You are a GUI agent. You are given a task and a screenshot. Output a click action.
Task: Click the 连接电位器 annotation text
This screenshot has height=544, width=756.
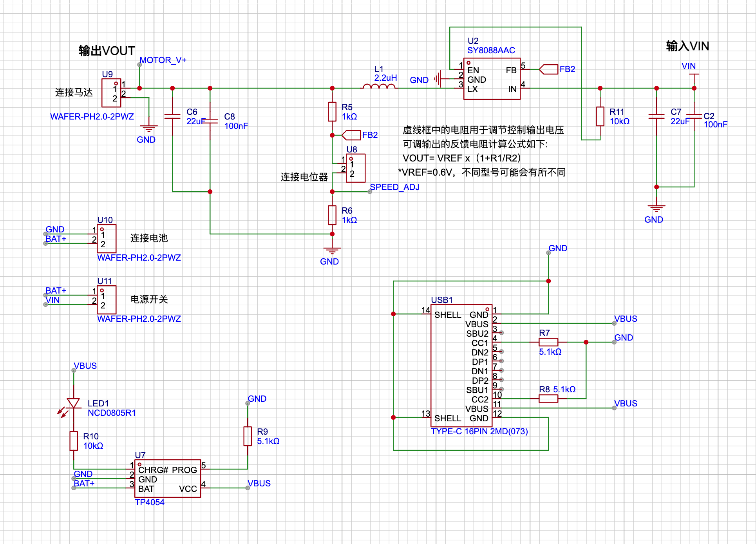(304, 177)
